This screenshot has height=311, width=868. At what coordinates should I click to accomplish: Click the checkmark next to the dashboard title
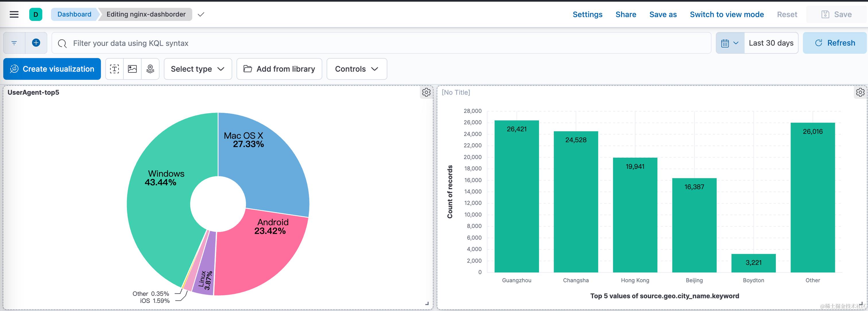point(201,14)
